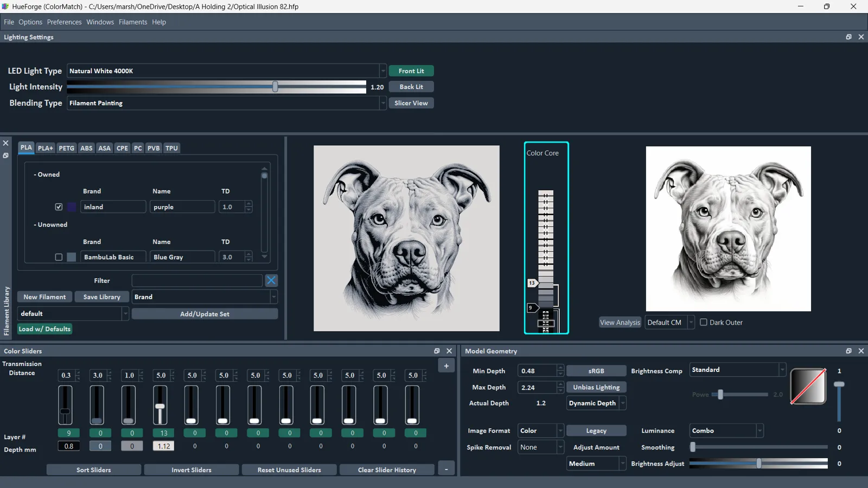868x488 pixels.
Task: Click the Brightness Adjust slider handle
Action: coord(758,464)
